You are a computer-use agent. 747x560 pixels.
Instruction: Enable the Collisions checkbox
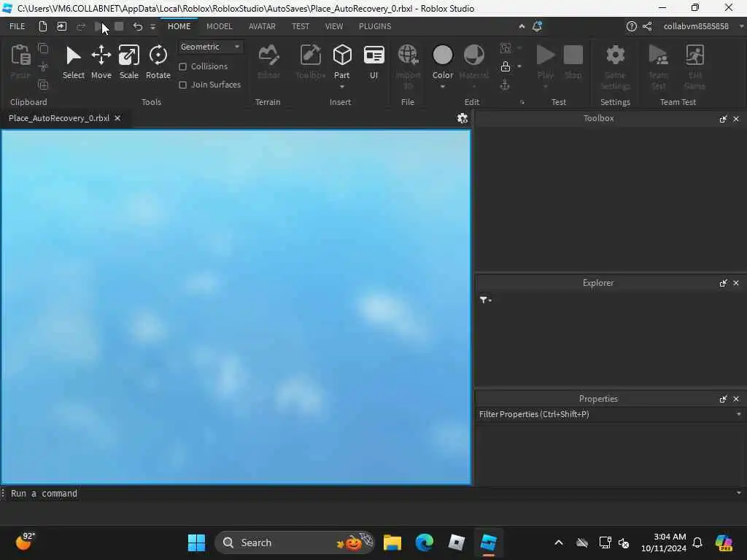tap(182, 66)
